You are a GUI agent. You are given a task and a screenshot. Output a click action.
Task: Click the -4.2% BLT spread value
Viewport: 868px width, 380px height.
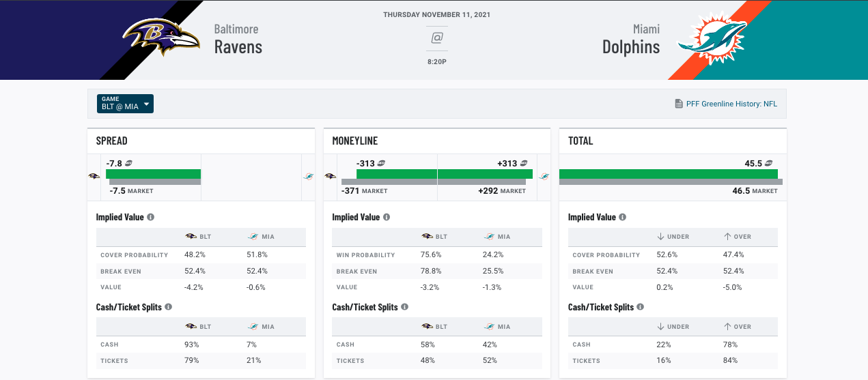coord(194,287)
